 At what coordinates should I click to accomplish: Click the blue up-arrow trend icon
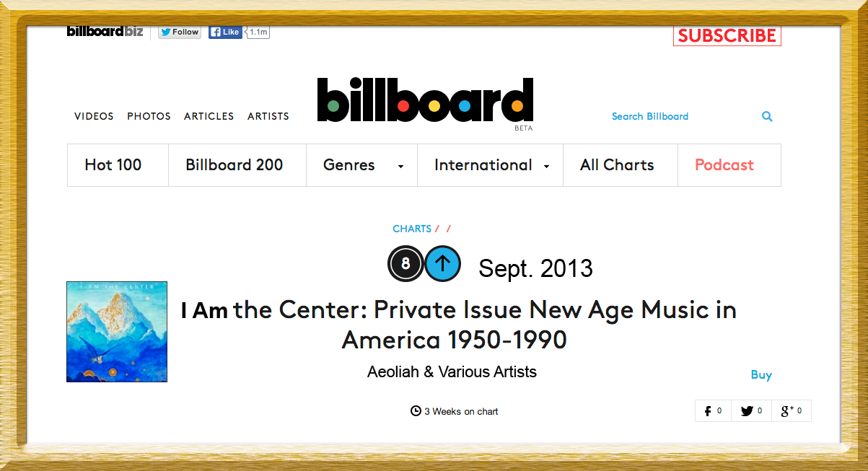click(x=442, y=264)
